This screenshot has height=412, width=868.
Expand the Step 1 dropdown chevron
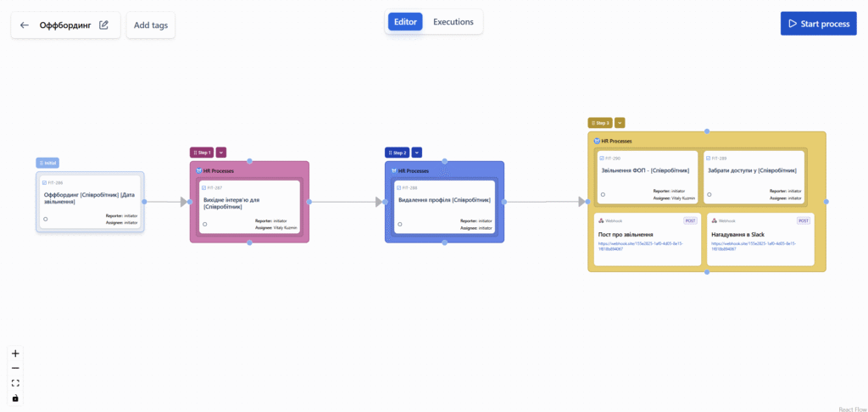point(221,153)
